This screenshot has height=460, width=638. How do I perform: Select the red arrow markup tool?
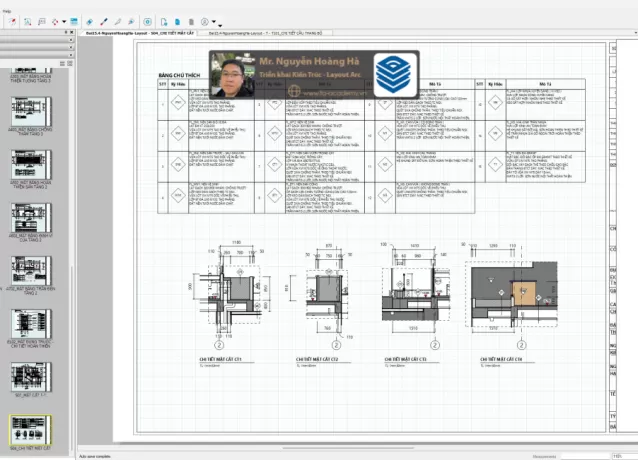pyautogui.click(x=13, y=22)
